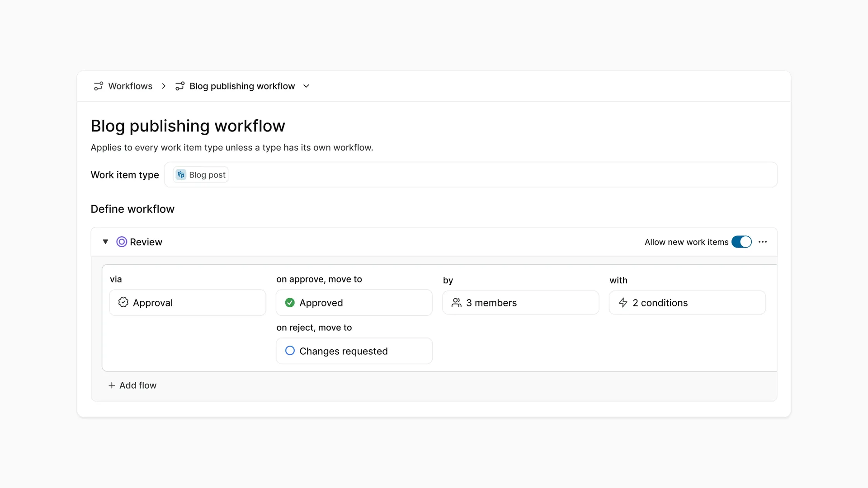Open the 3 members selector
The height and width of the screenshot is (488, 868).
click(521, 303)
